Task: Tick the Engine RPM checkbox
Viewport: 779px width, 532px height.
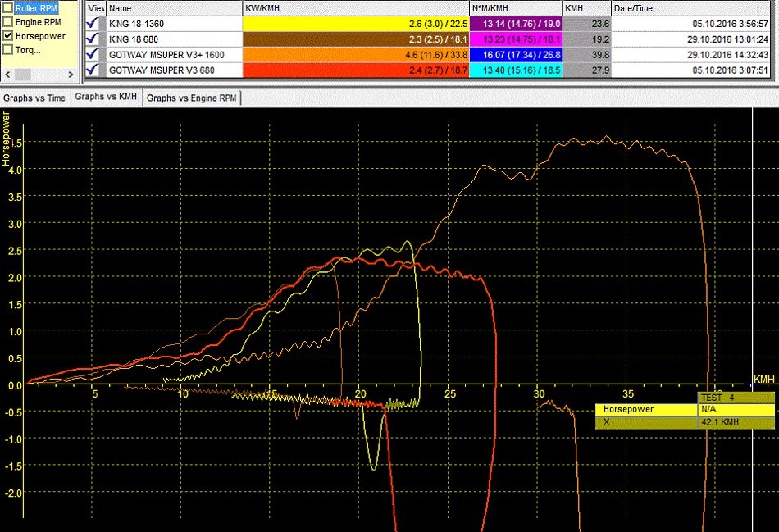Action: (x=8, y=22)
